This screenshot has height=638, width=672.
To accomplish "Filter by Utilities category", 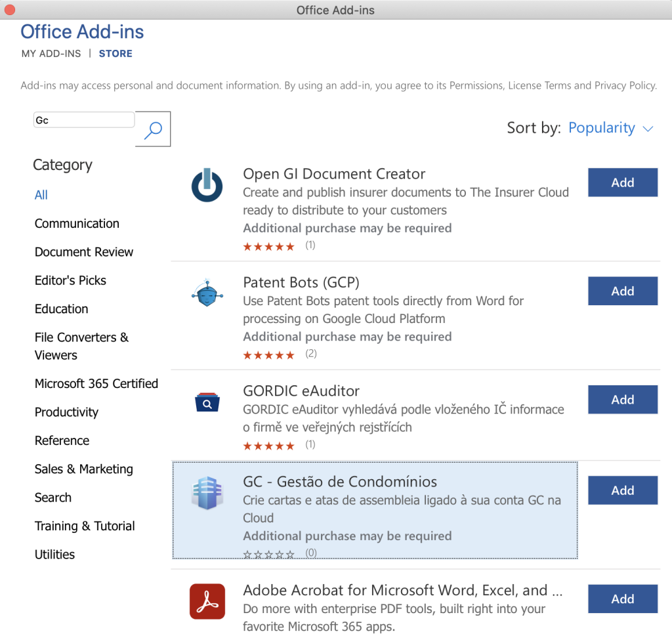I will (55, 555).
